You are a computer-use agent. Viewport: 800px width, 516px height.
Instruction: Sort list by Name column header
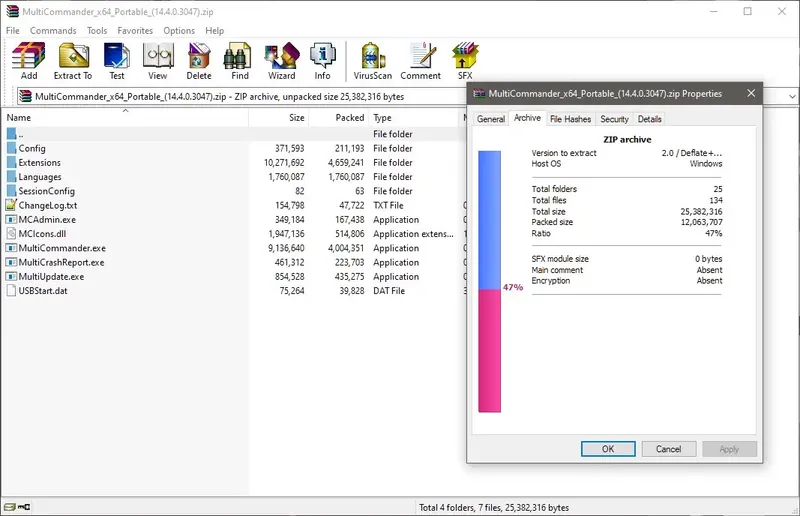(x=125, y=117)
